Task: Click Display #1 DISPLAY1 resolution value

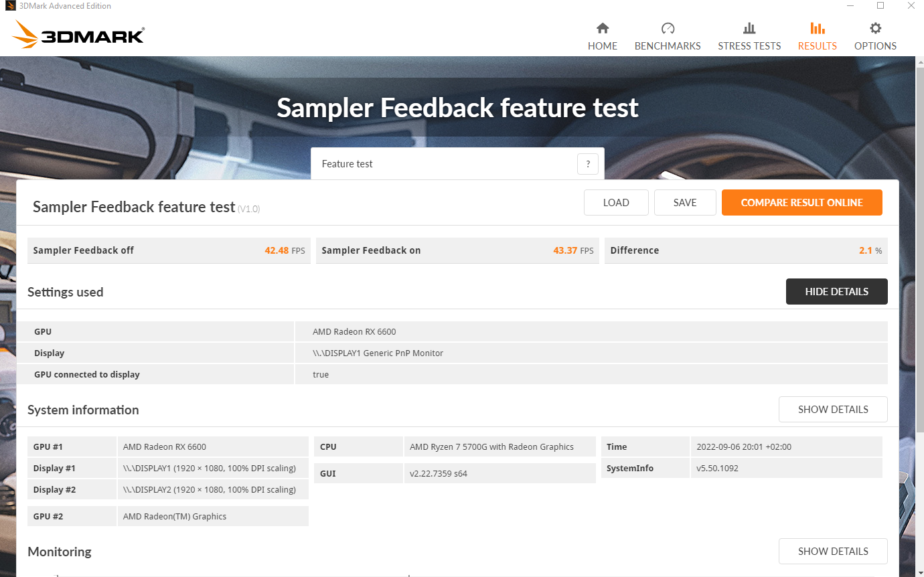Action: (210, 468)
